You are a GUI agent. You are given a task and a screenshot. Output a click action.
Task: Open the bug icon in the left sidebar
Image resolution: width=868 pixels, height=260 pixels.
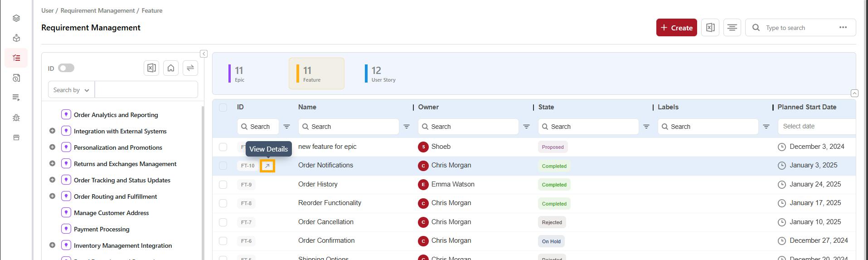point(16,118)
